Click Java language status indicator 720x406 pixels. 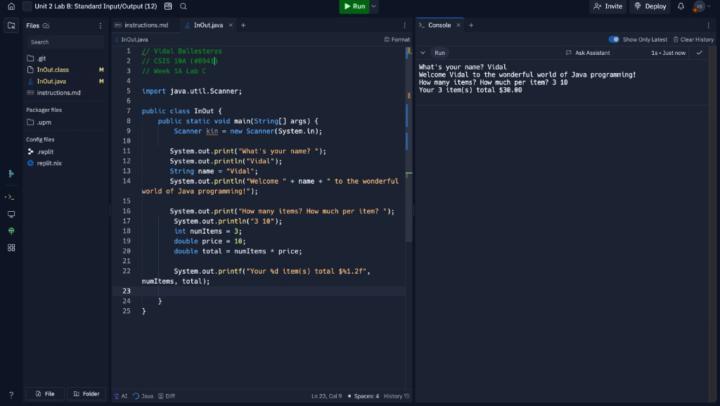coord(143,396)
